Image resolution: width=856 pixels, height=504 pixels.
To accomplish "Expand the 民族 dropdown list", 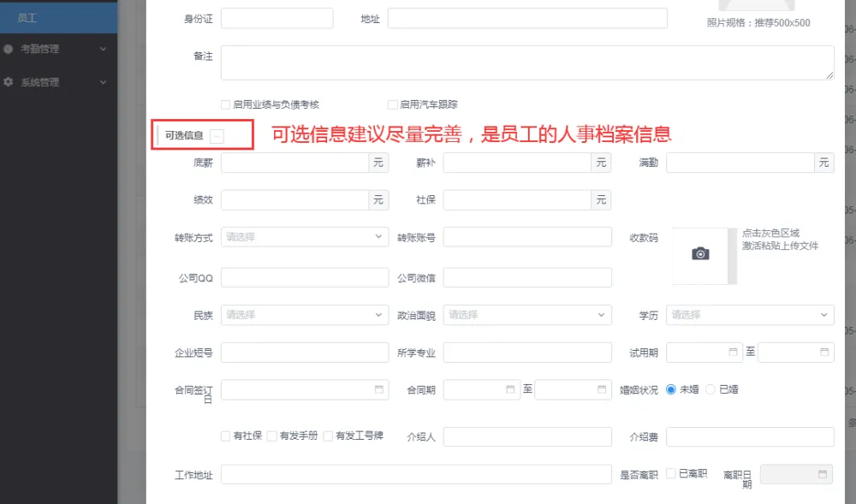I will (x=305, y=315).
